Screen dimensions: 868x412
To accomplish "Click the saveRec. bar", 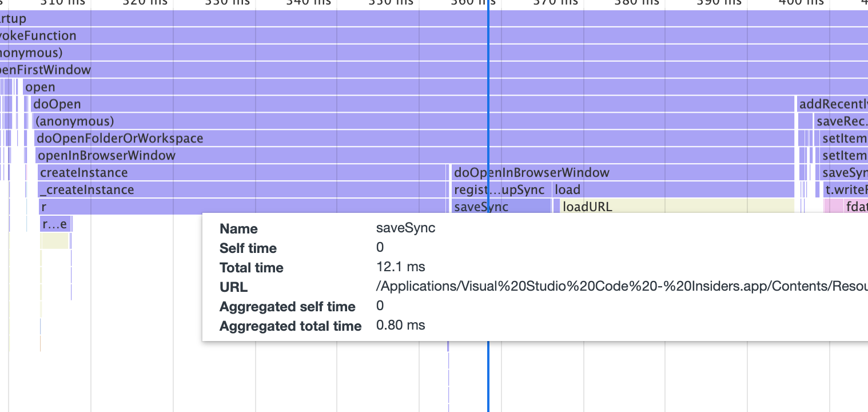I will pos(841,121).
